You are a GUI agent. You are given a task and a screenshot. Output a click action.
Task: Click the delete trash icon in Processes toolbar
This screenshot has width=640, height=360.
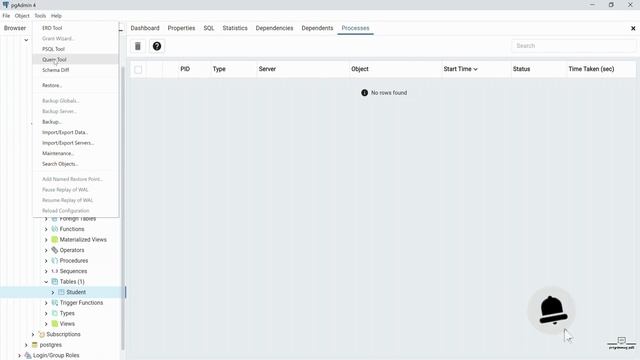pos(138,46)
